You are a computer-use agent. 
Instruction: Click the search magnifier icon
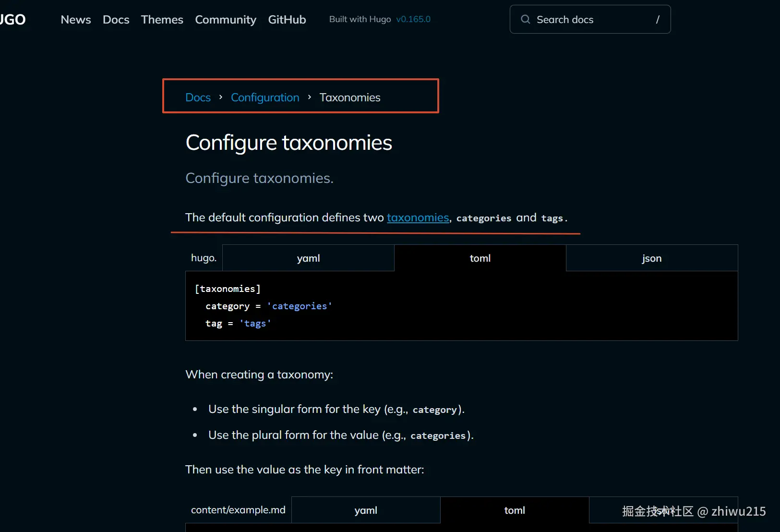point(526,19)
